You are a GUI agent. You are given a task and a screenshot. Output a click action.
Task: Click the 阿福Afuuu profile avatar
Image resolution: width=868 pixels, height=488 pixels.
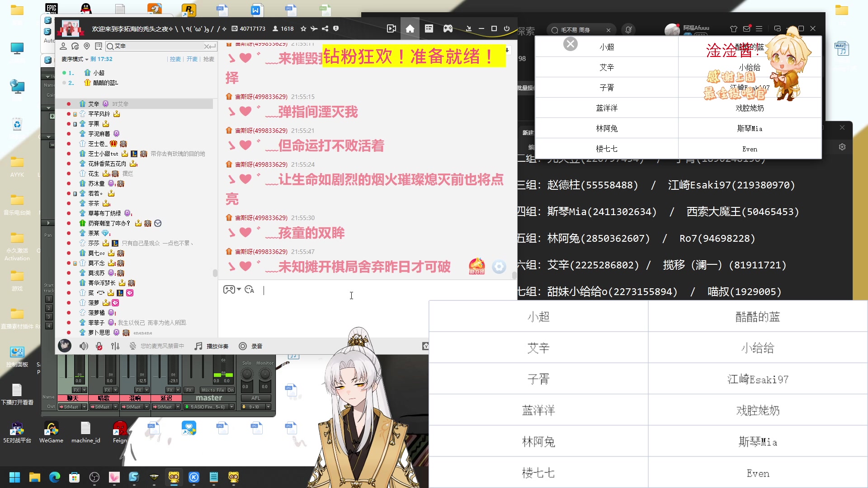tap(672, 30)
